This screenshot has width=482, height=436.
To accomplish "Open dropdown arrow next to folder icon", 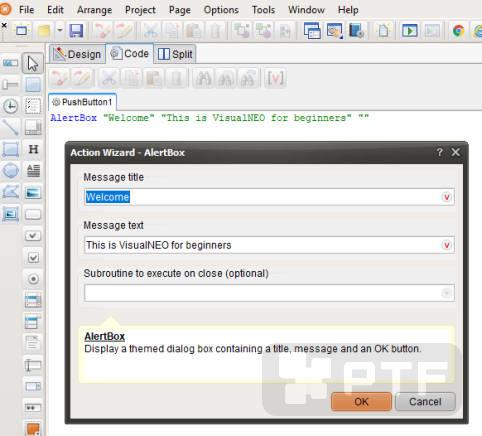I will (x=60, y=30).
